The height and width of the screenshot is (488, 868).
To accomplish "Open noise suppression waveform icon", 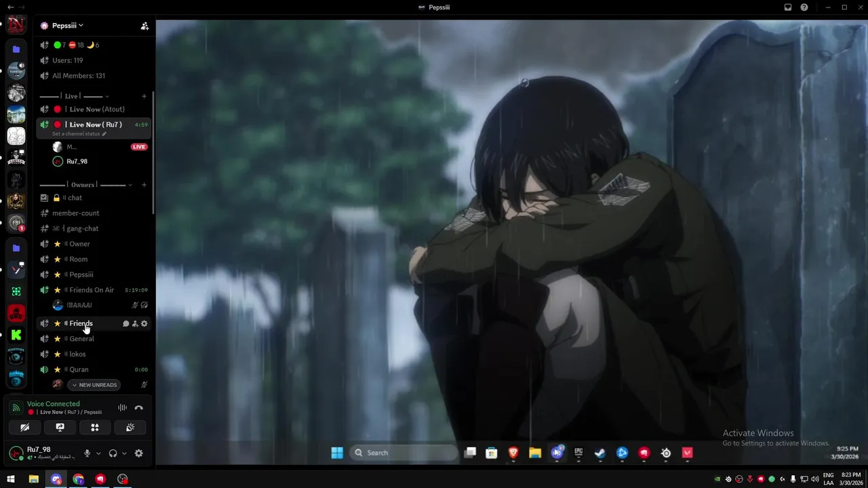I will tap(122, 408).
